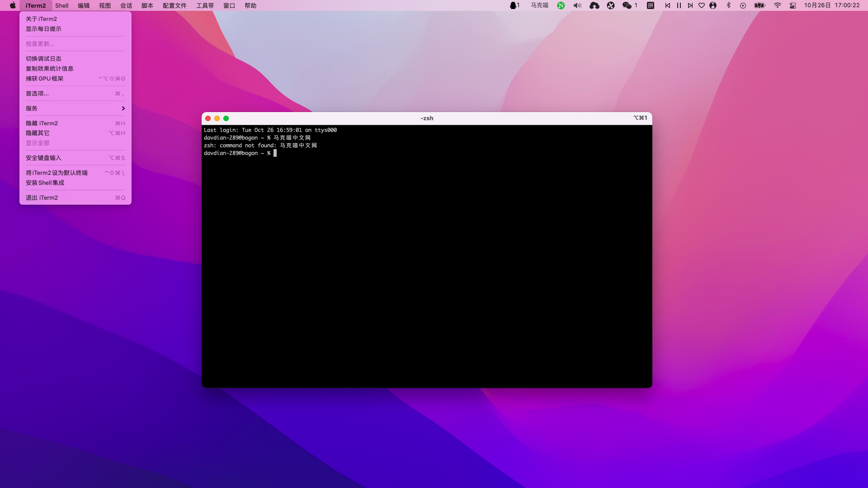
Task: Click the QQ penguin menu bar icon
Action: [514, 5]
